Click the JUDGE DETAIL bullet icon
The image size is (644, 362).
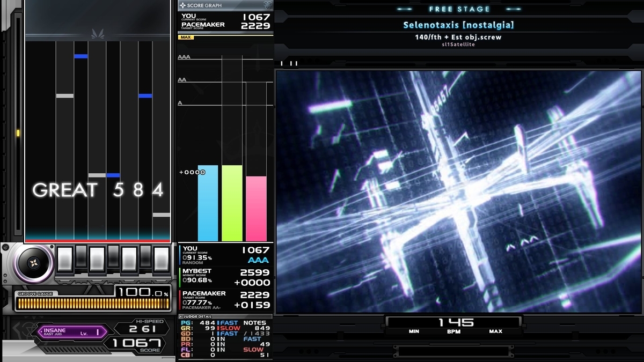180,316
